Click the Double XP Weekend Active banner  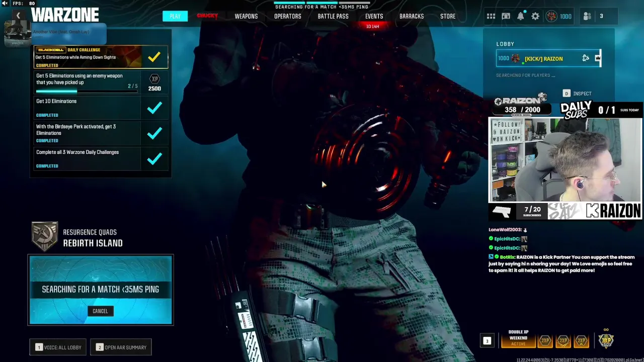point(518,338)
